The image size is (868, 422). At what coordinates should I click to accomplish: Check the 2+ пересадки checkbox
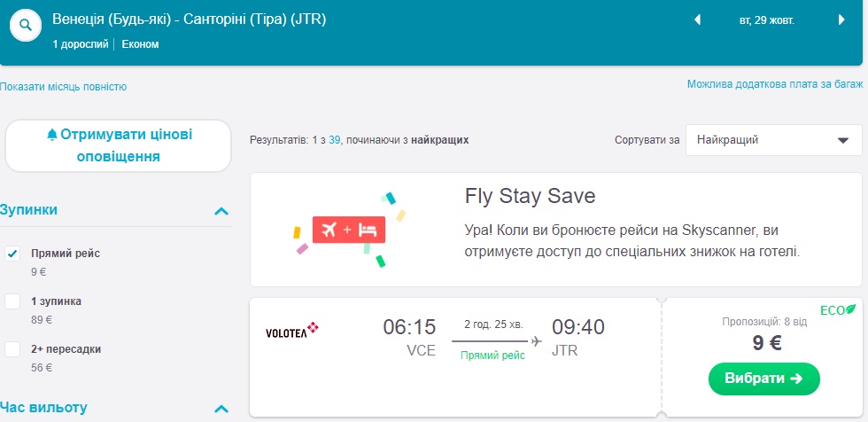tap(12, 349)
